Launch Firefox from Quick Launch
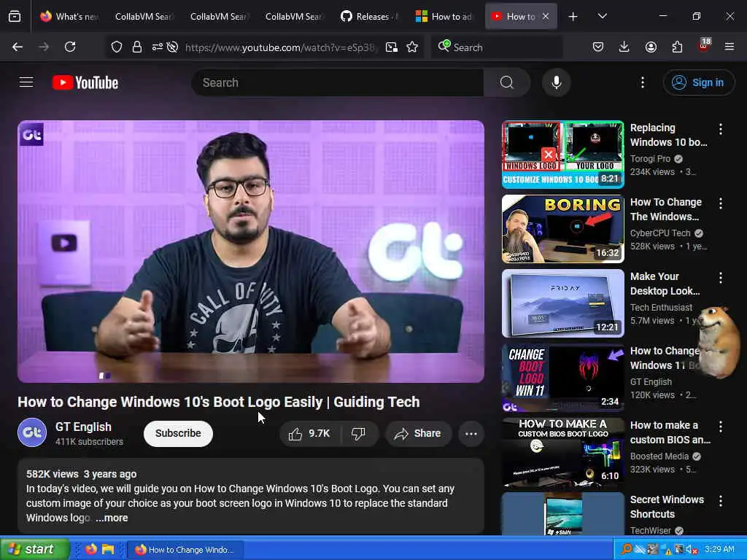Viewport: 747px width, 560px height. pos(91,549)
